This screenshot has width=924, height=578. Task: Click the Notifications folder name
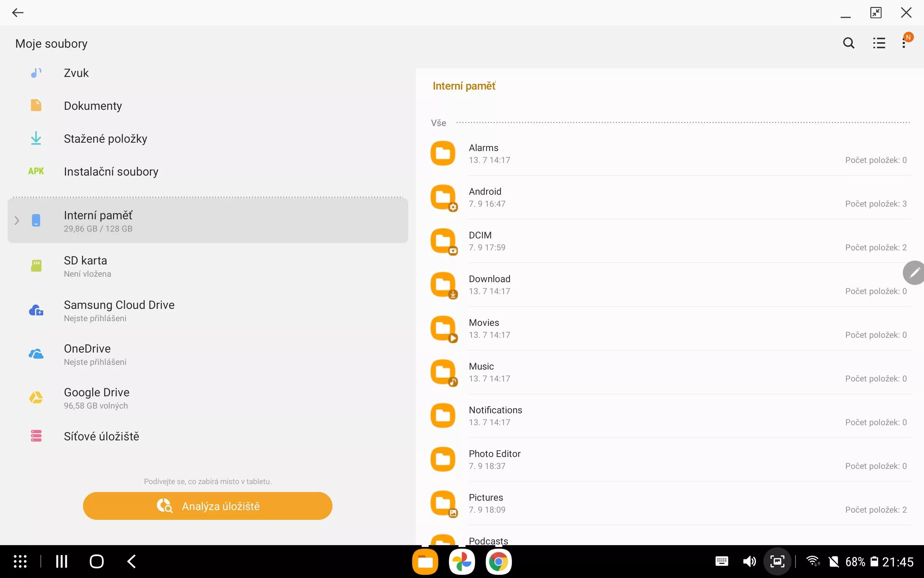(495, 410)
